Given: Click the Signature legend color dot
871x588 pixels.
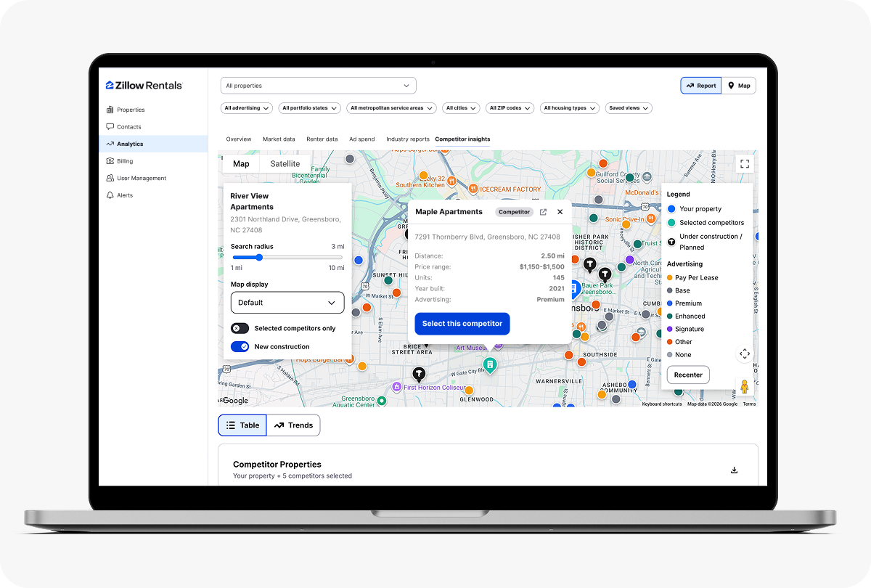Looking at the screenshot, I should click(670, 329).
